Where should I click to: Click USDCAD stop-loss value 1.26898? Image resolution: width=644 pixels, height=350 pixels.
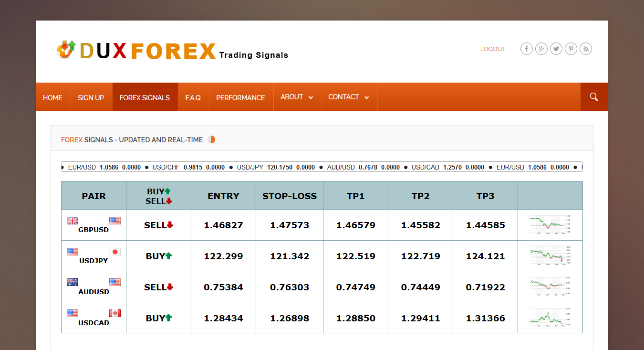click(290, 318)
